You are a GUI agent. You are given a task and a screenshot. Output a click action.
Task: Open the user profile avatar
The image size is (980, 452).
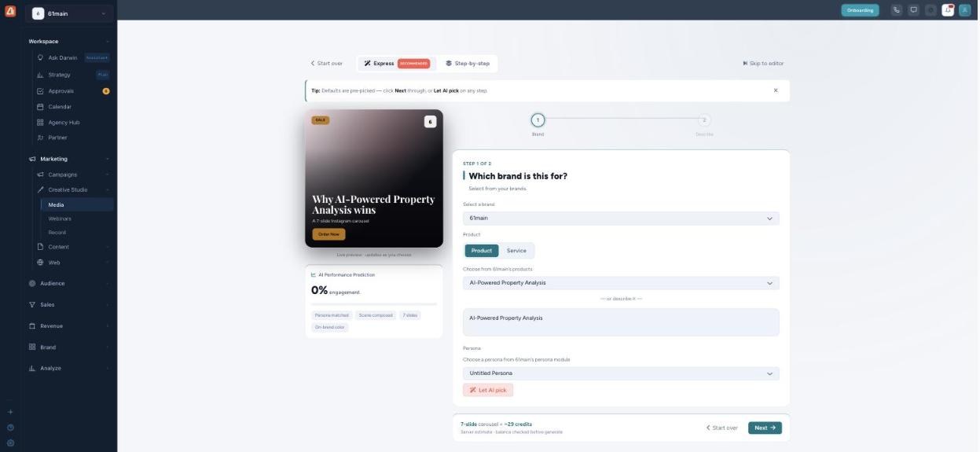[965, 10]
